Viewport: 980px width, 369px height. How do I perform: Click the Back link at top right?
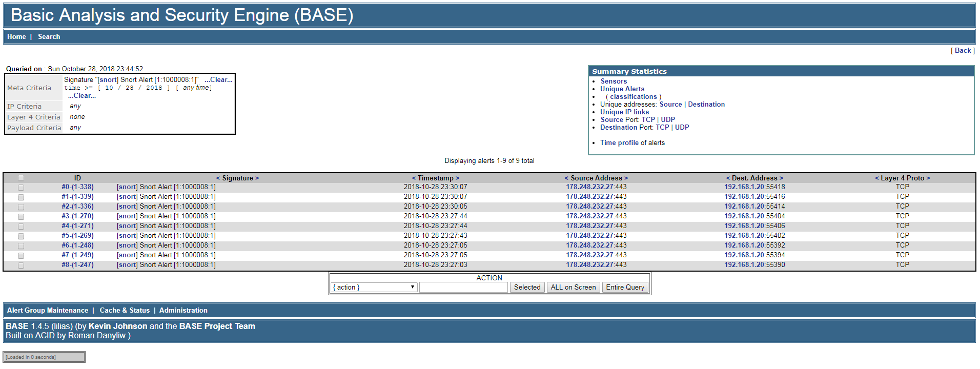pos(963,51)
